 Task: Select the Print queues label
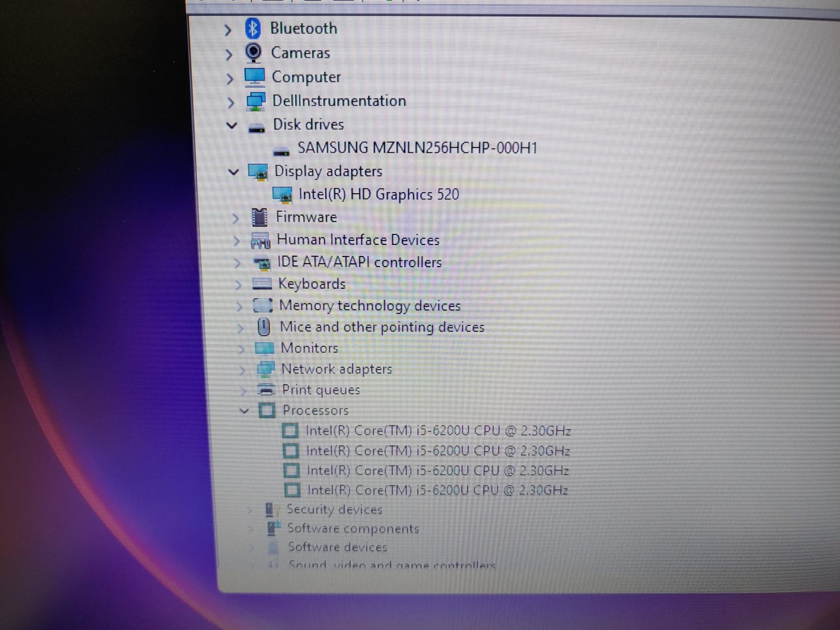coord(321,390)
